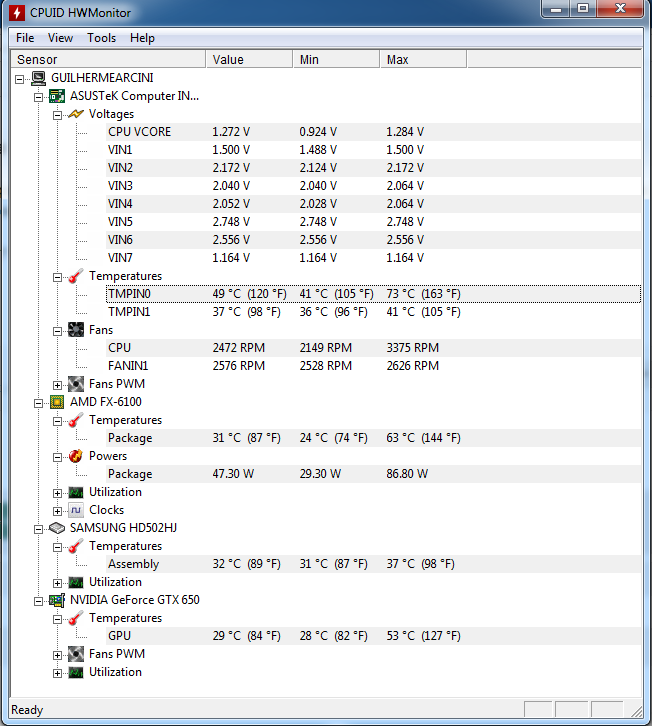Collapse the Powers group
Image resolution: width=652 pixels, height=726 pixels.
tap(57, 457)
